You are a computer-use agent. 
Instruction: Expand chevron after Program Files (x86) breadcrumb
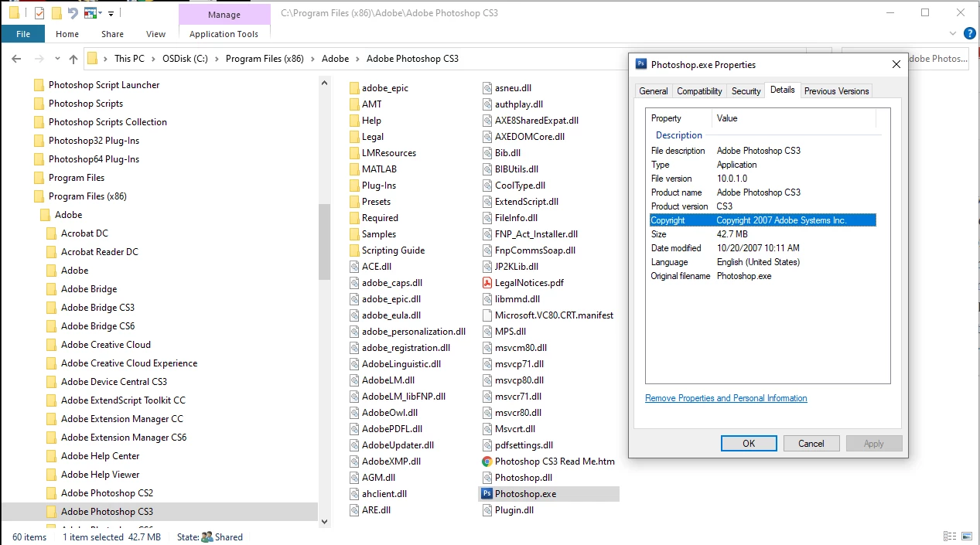(313, 59)
